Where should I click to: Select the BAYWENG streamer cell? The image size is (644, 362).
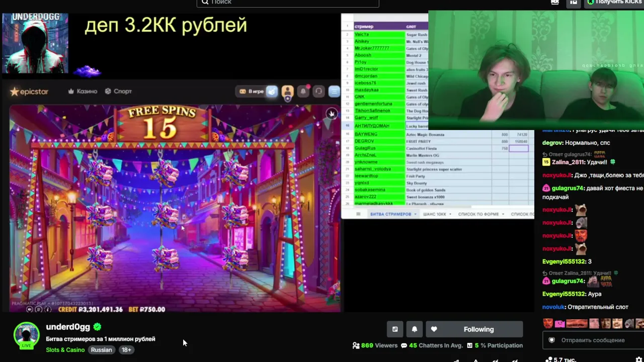point(379,135)
